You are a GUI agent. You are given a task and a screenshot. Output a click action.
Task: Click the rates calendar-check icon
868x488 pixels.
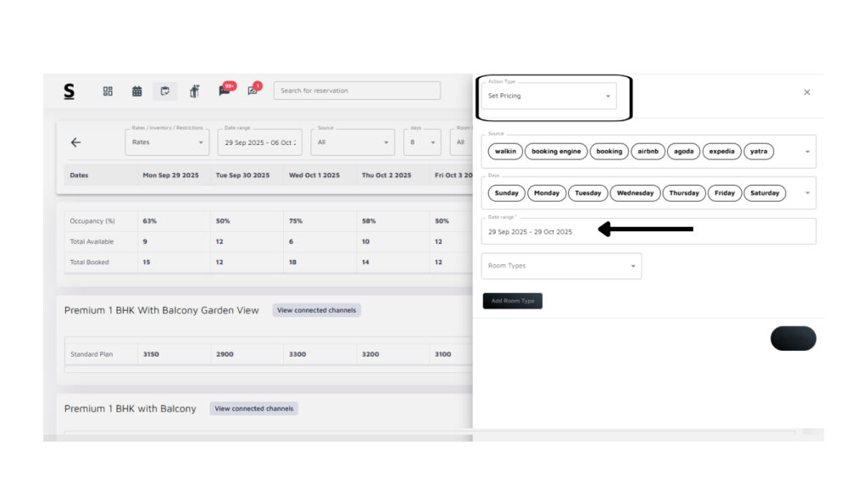(x=164, y=91)
